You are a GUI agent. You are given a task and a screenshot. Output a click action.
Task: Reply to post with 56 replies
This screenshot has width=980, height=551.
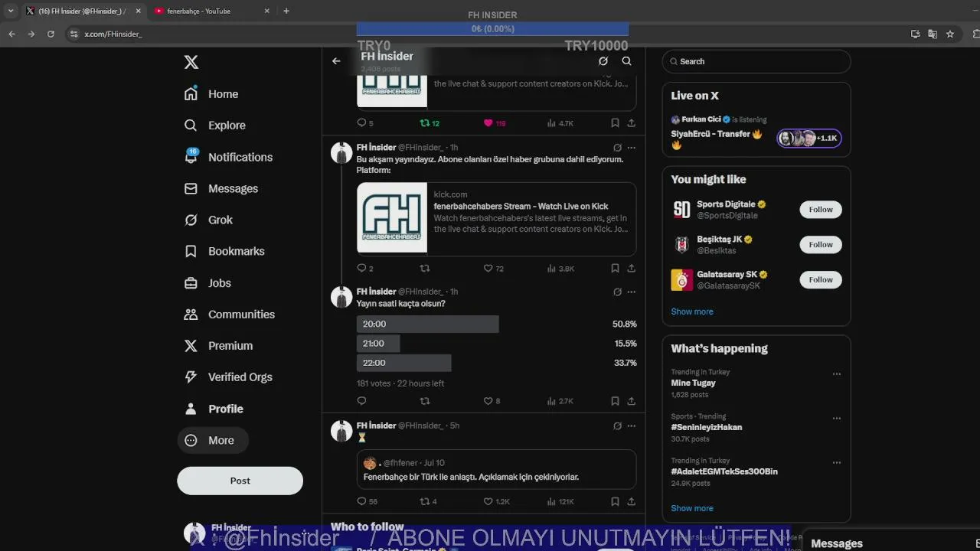[367, 502]
